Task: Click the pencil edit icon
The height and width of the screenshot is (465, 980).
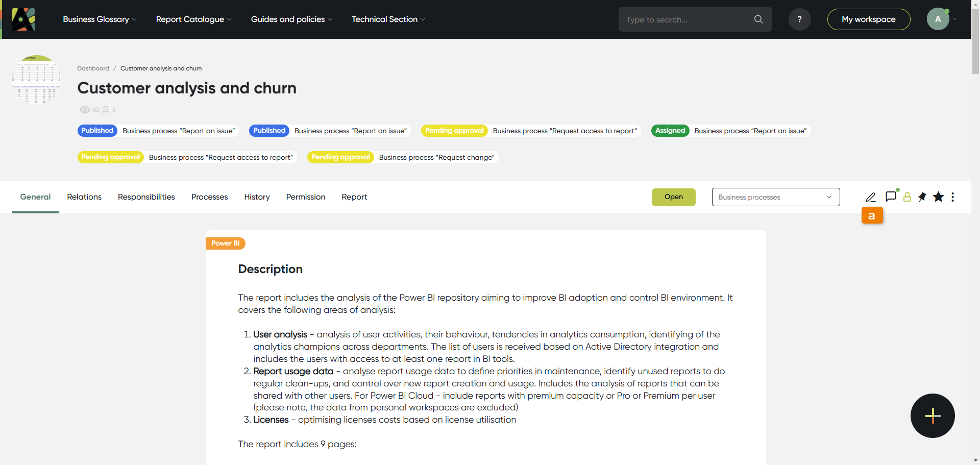Action: (x=870, y=197)
